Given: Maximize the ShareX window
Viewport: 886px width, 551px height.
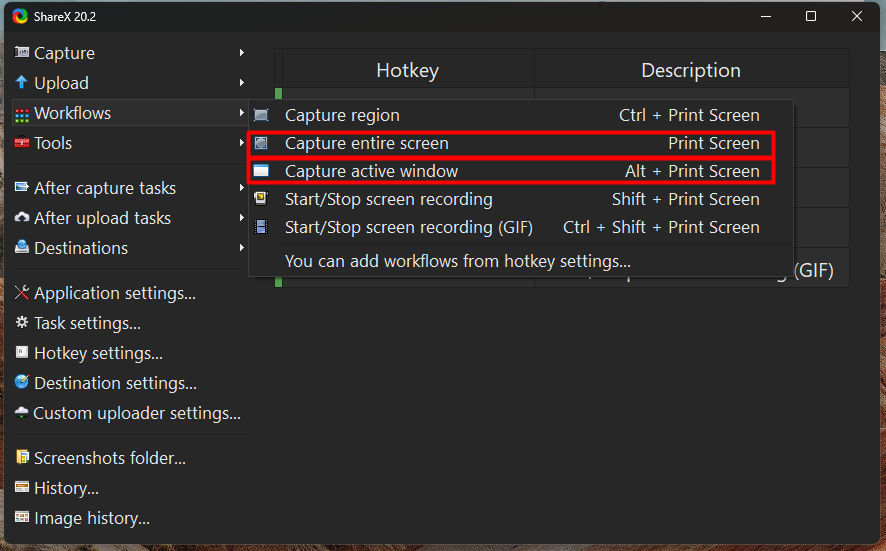Looking at the screenshot, I should [x=811, y=16].
